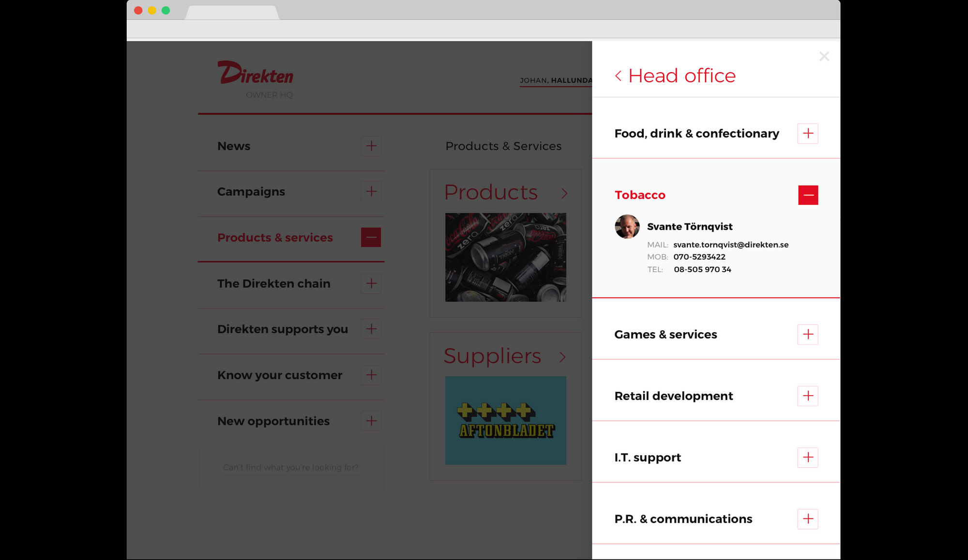Open Know your customer menu item
The height and width of the screenshot is (560, 968).
(x=279, y=375)
